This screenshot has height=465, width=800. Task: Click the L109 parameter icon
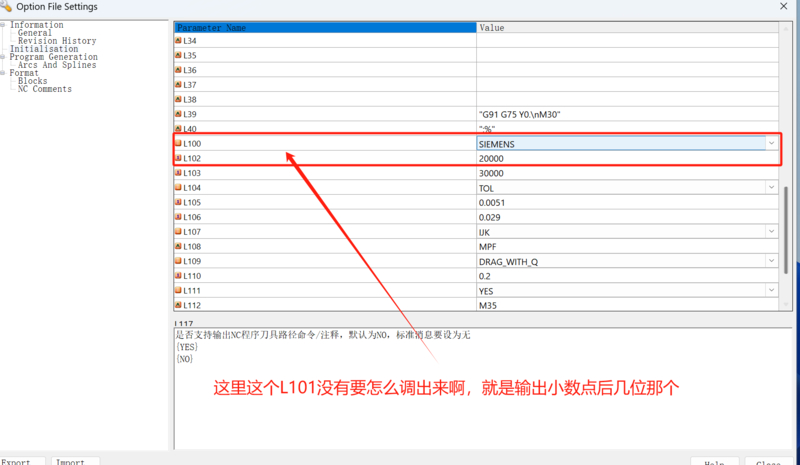pyautogui.click(x=178, y=261)
